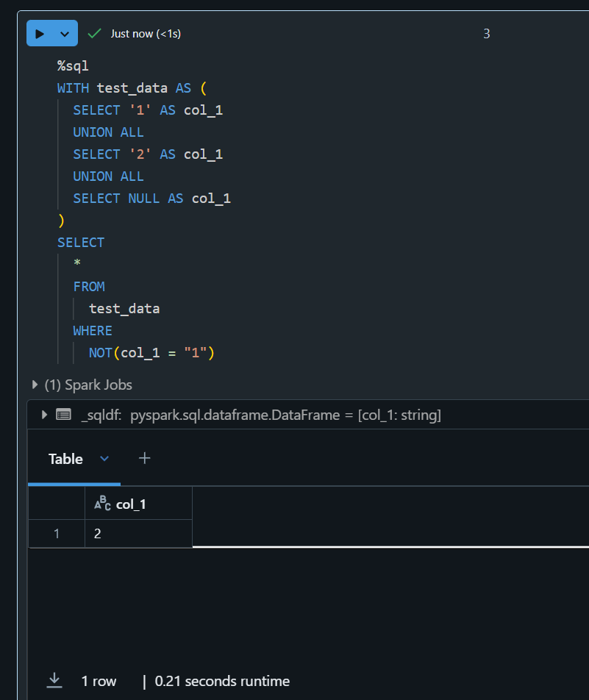Click the green success checkmark icon
Screen dimensions: 589x700
(93, 33)
